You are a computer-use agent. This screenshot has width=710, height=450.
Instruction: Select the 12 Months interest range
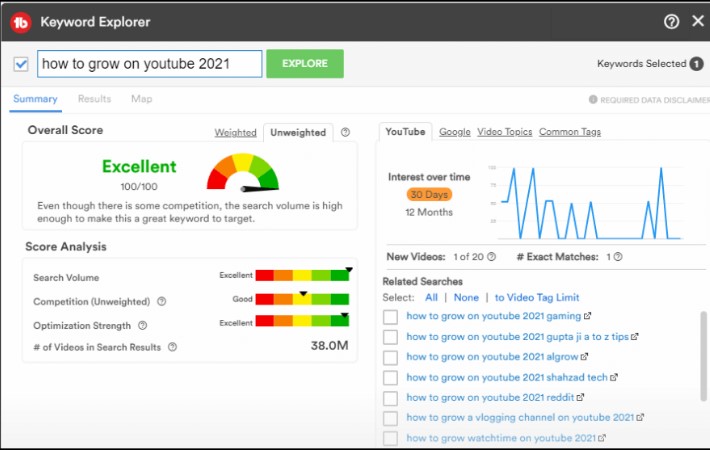point(429,212)
